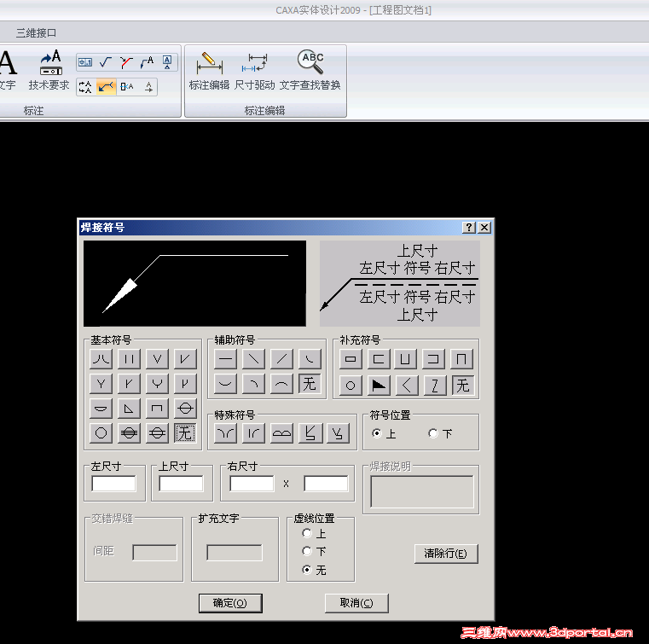Screen dimensions: 649x644
Task: Select the surface roughness checkmark icon
Action: tap(106, 62)
